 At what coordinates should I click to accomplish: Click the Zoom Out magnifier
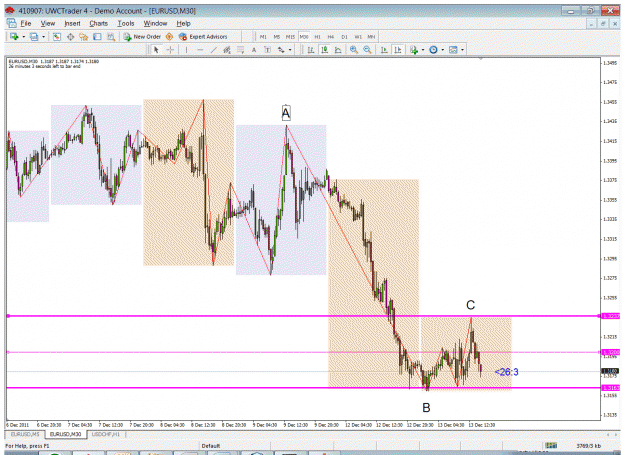click(x=367, y=50)
